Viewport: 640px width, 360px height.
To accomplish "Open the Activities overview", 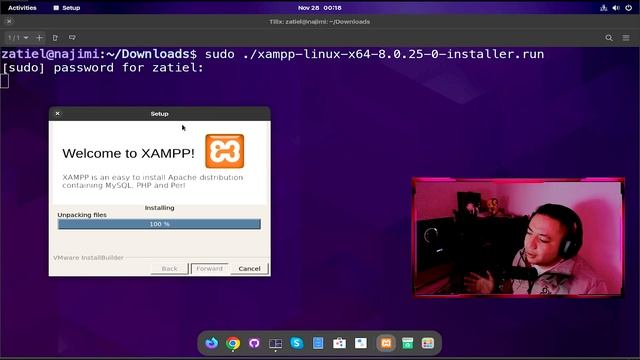I will click(22, 8).
